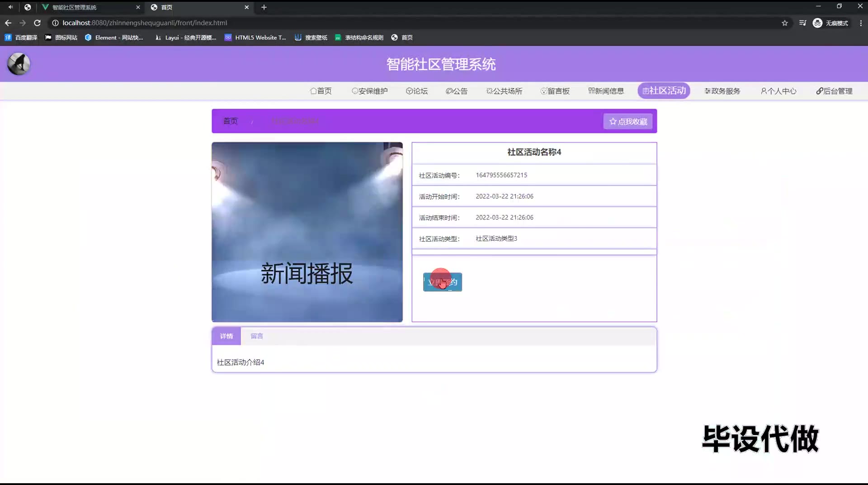The height and width of the screenshot is (485, 868).
Task: Select the 详情 tab
Action: coord(226,336)
